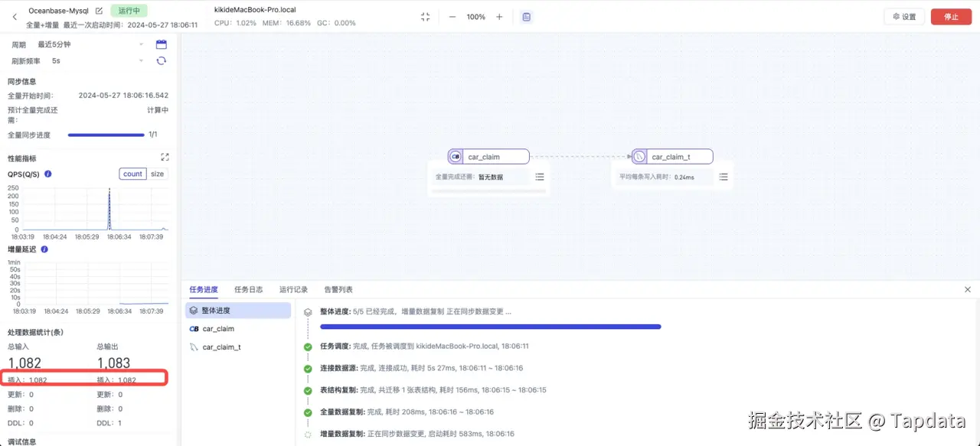Click the 表结构复制 completed step

tap(433, 390)
